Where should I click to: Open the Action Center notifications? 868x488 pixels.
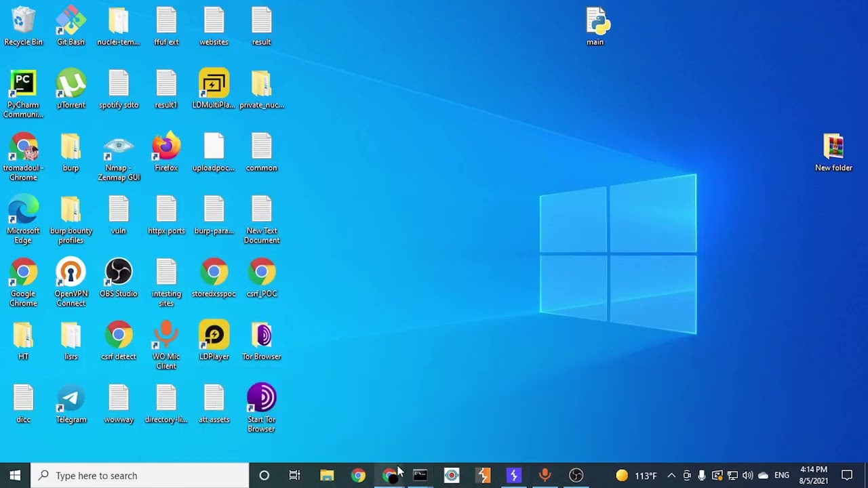click(x=847, y=475)
